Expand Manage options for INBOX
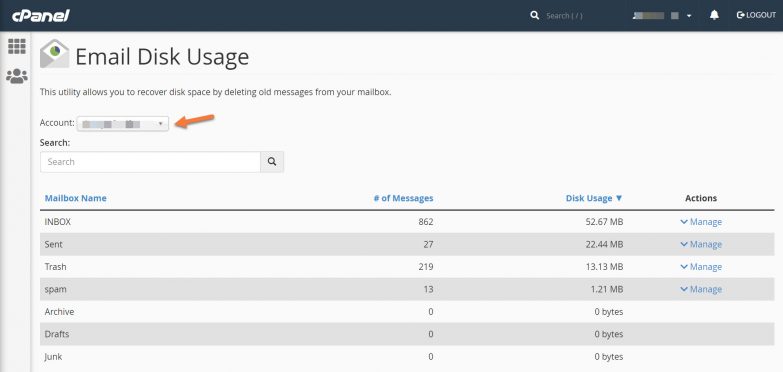The image size is (783, 372). [701, 222]
